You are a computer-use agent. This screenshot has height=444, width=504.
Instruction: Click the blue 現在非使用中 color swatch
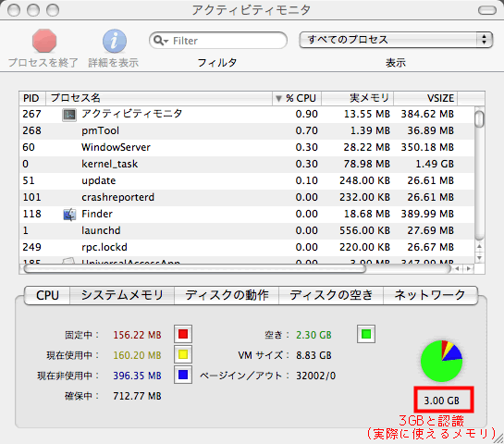tap(183, 375)
